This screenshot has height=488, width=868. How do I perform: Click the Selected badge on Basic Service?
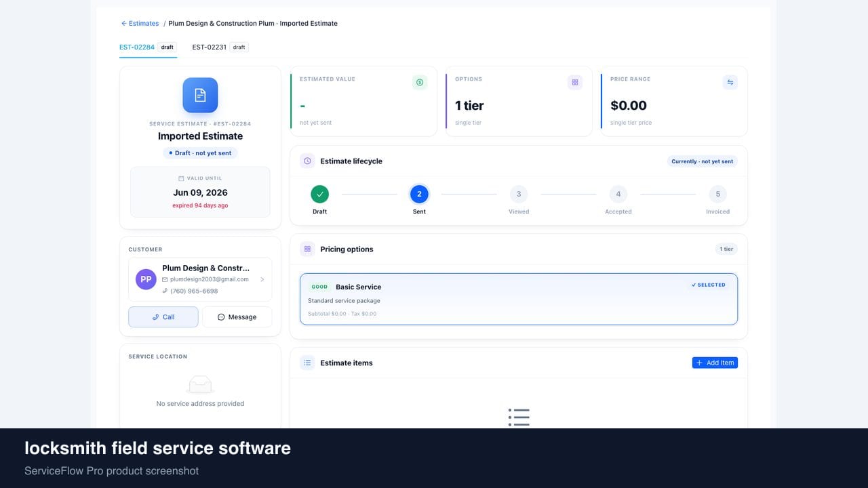click(x=709, y=285)
